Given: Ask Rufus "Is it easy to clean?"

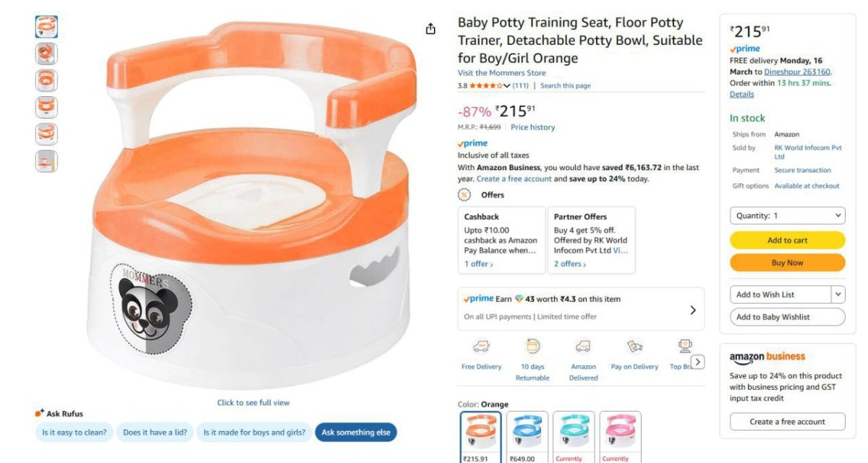Looking at the screenshot, I should (75, 433).
